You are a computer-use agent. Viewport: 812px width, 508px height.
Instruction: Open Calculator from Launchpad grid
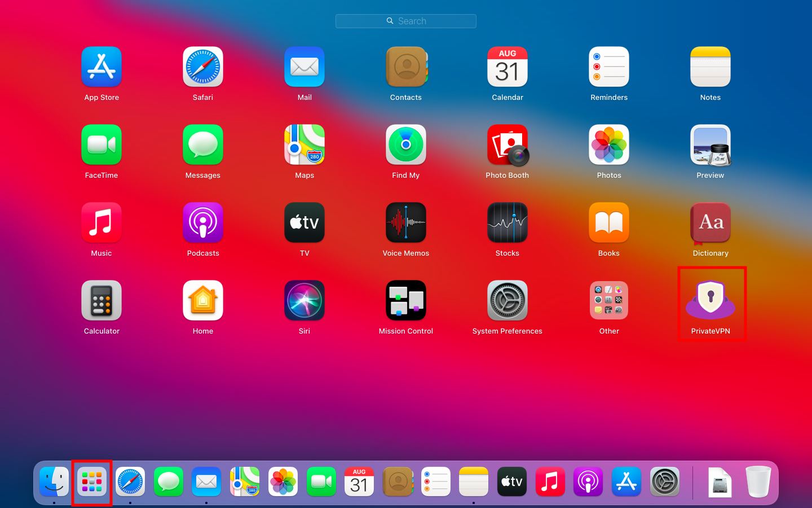pyautogui.click(x=101, y=300)
